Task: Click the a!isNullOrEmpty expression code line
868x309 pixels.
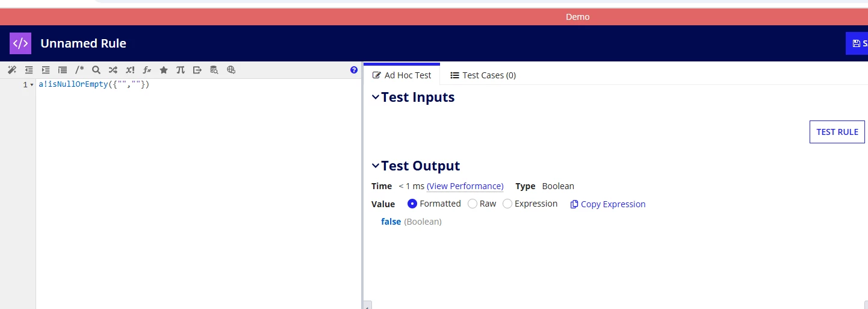Action: tap(94, 84)
